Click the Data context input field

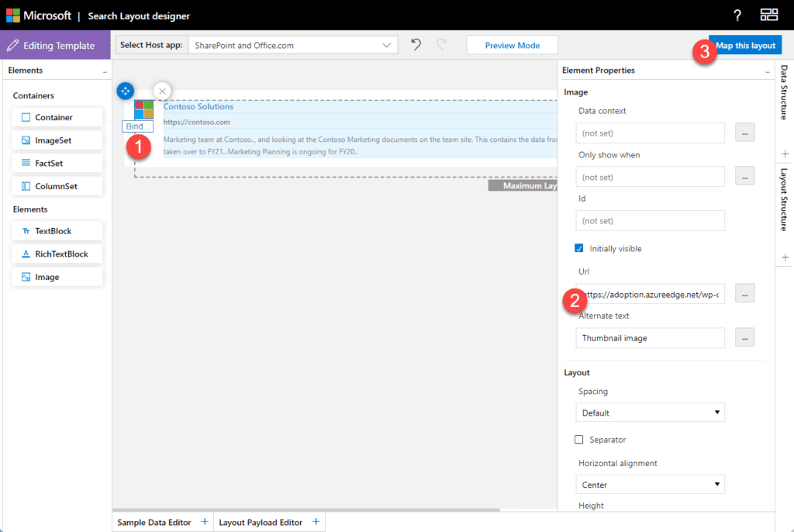651,133
